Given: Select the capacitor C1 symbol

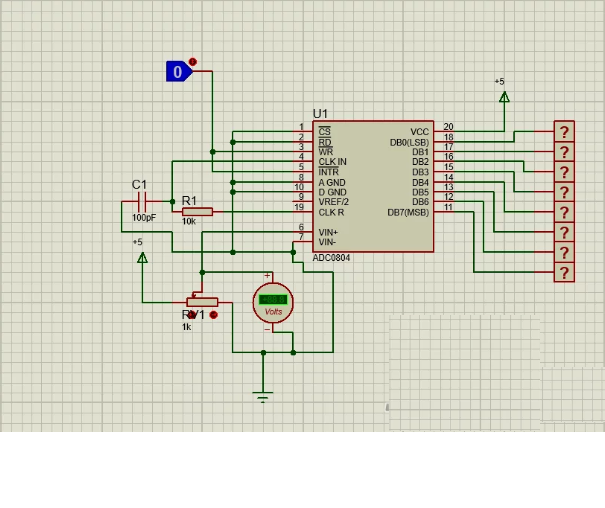Looking at the screenshot, I should click(142, 201).
